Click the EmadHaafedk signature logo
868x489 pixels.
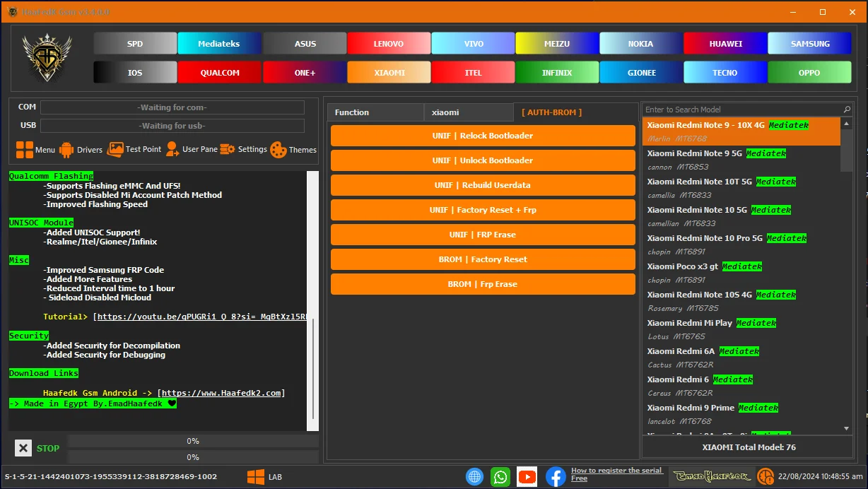coord(712,477)
